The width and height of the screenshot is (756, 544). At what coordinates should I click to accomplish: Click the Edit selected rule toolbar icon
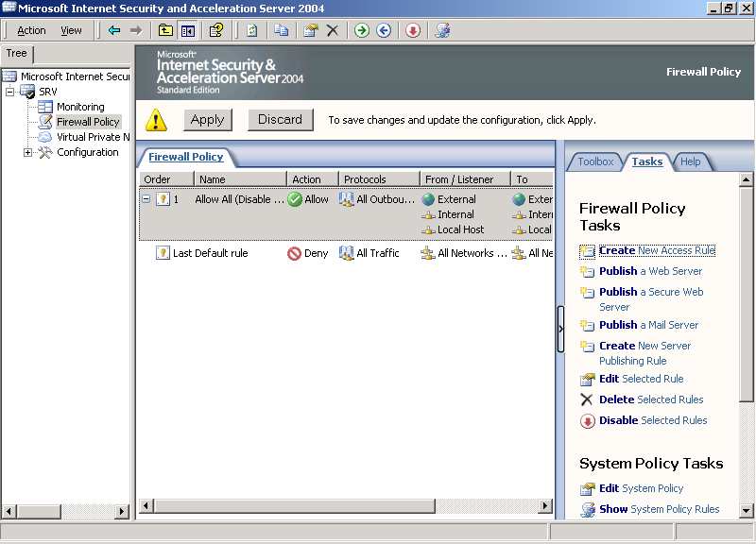click(311, 30)
